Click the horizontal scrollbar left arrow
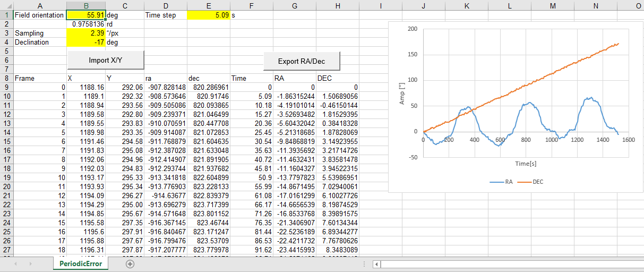 376,264
